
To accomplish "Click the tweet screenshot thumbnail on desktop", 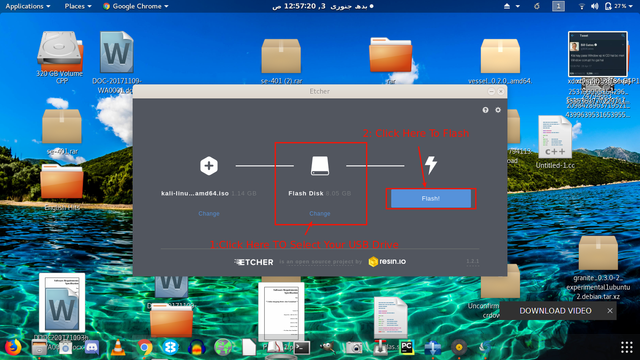I will [x=598, y=53].
